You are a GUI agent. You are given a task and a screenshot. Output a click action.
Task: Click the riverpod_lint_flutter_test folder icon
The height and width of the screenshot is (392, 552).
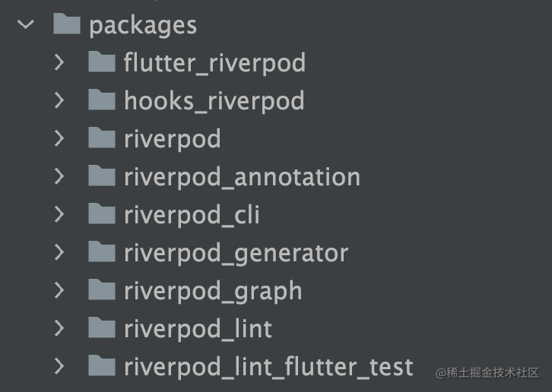tap(101, 365)
